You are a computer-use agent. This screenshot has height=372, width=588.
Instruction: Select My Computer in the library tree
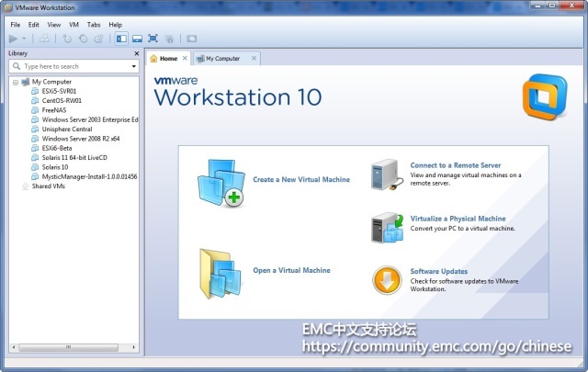click(x=51, y=82)
